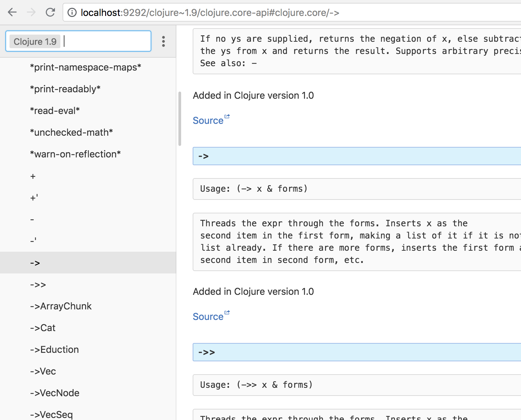Reload the page
Screen dimensions: 521x420
(x=50, y=13)
